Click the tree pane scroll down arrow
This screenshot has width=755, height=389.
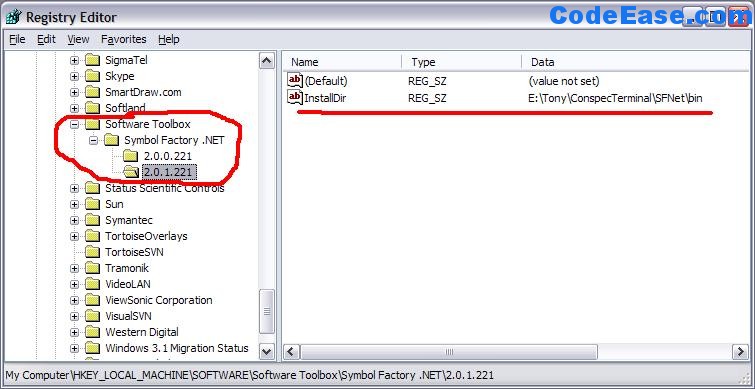click(267, 351)
